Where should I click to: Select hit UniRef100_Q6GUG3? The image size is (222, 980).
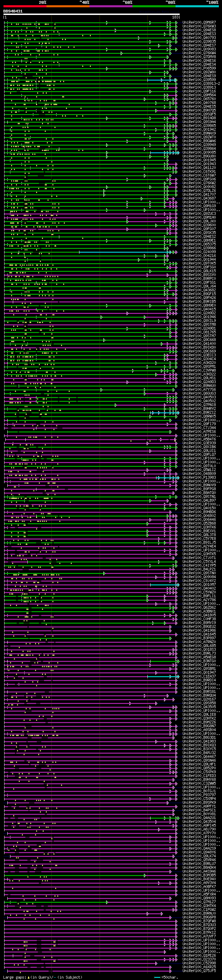point(199,393)
